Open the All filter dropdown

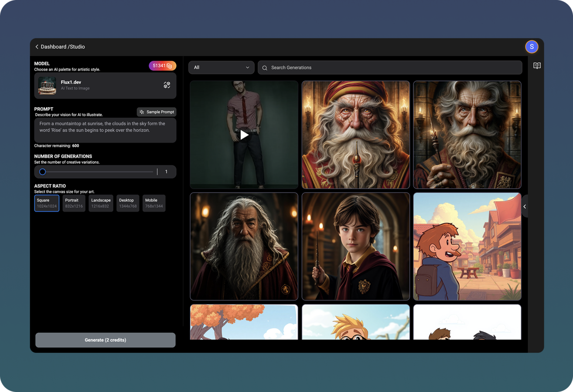(x=222, y=68)
